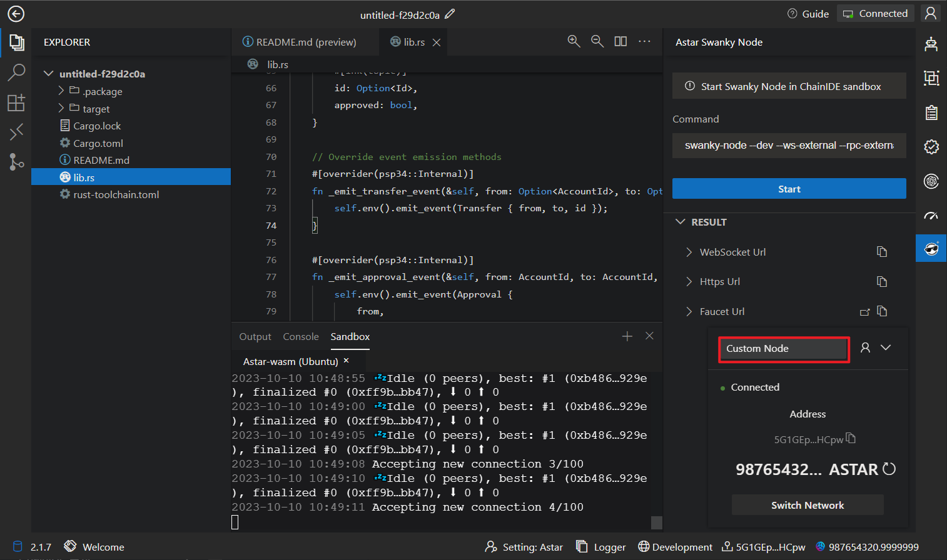This screenshot has width=947, height=560.
Task: Open the Search panel in activity bar
Action: click(16, 72)
